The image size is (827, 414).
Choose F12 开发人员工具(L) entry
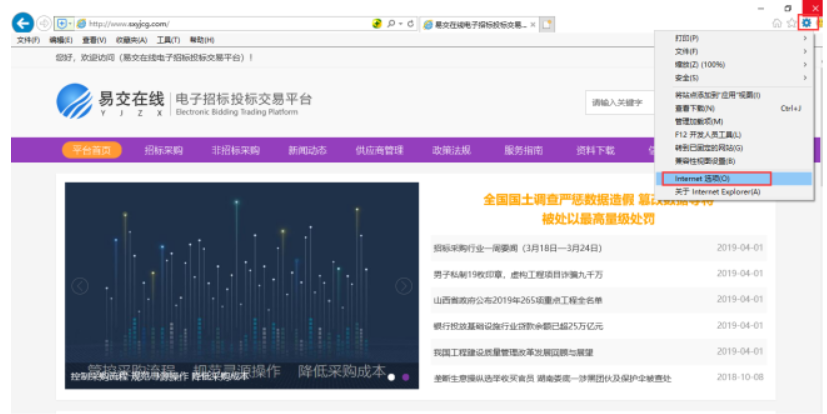point(734,135)
